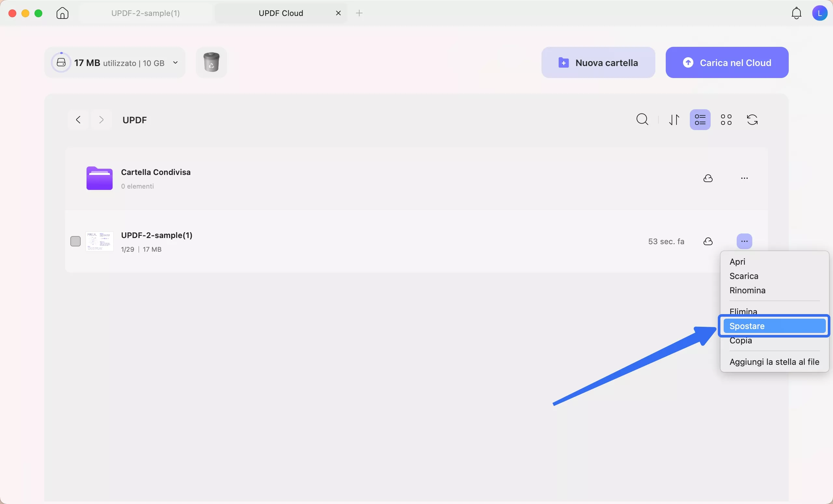
Task: Click Carica nel Cloud button
Action: [727, 62]
